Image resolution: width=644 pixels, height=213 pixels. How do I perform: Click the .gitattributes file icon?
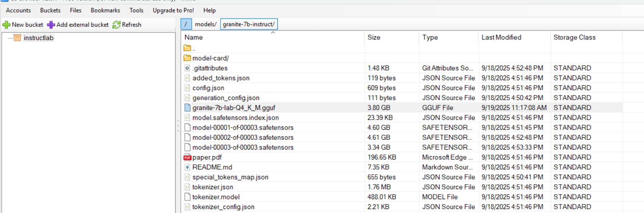tap(187, 68)
